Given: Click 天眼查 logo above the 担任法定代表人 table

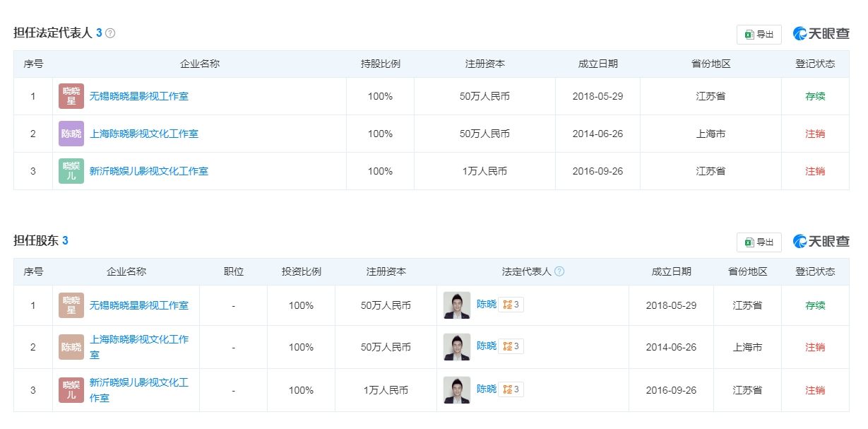Looking at the screenshot, I should coord(821,34).
